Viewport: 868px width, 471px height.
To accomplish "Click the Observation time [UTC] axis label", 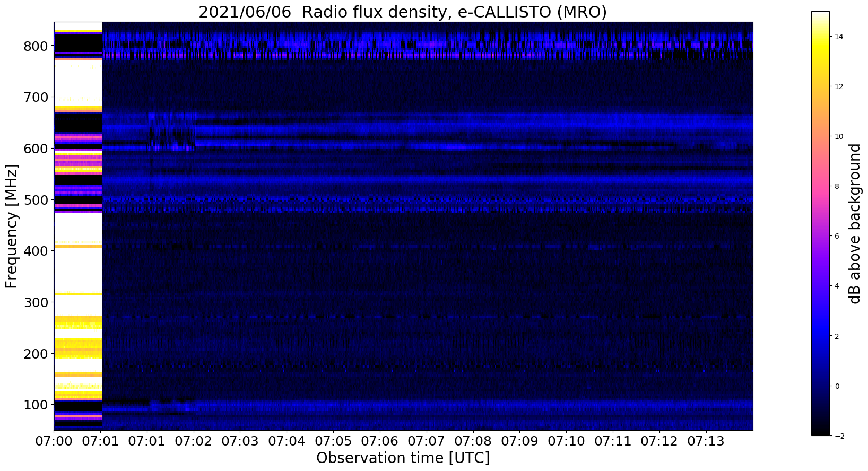I will click(403, 458).
